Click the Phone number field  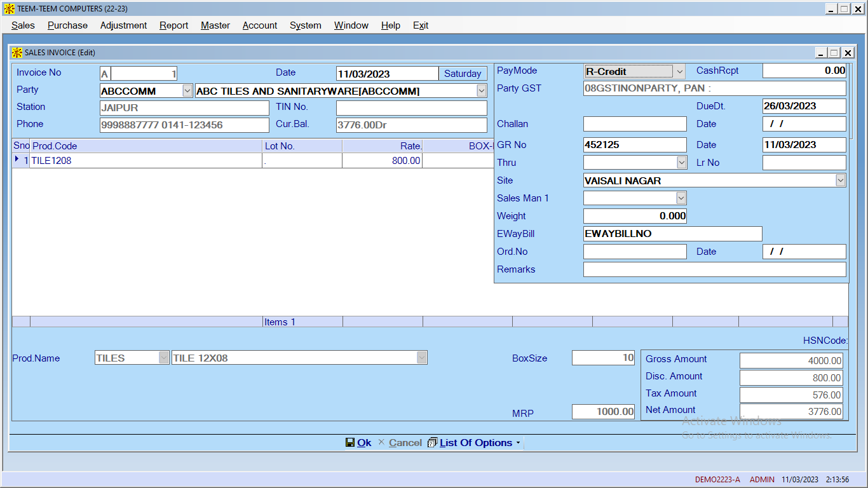point(184,125)
